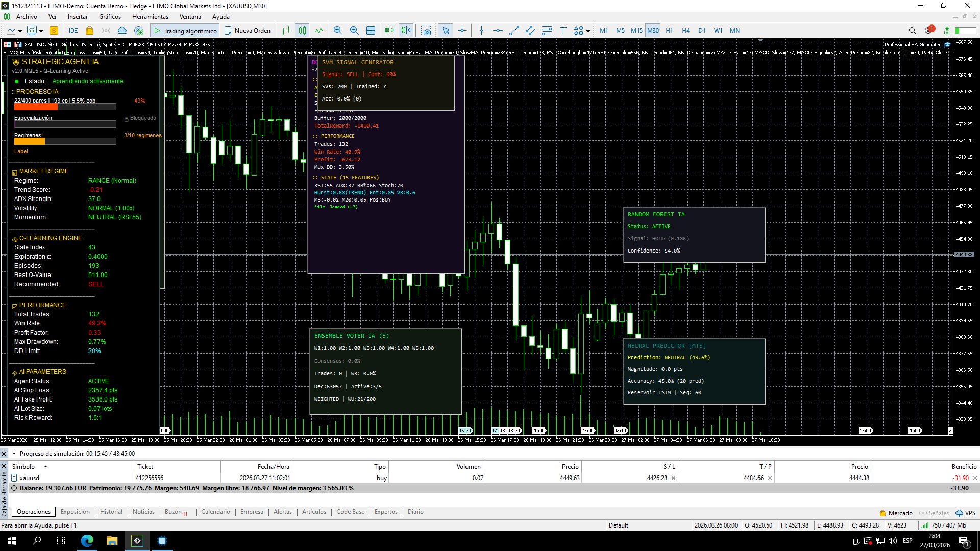
Task: Toggle the Trading algorítmico button
Action: (x=185, y=31)
